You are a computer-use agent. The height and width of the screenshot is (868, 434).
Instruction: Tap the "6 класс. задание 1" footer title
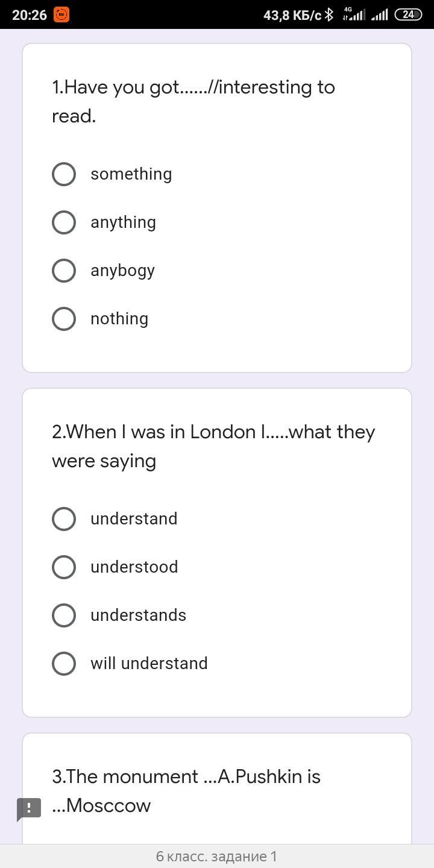(216, 857)
